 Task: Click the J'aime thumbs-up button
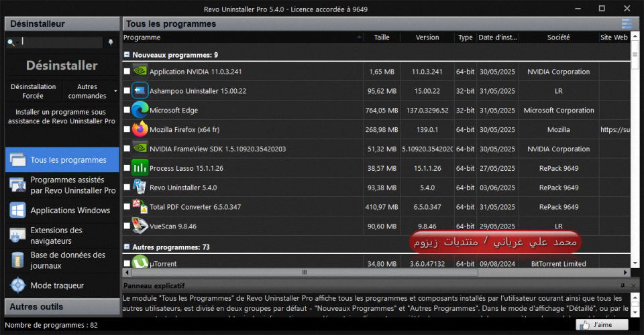[602, 325]
